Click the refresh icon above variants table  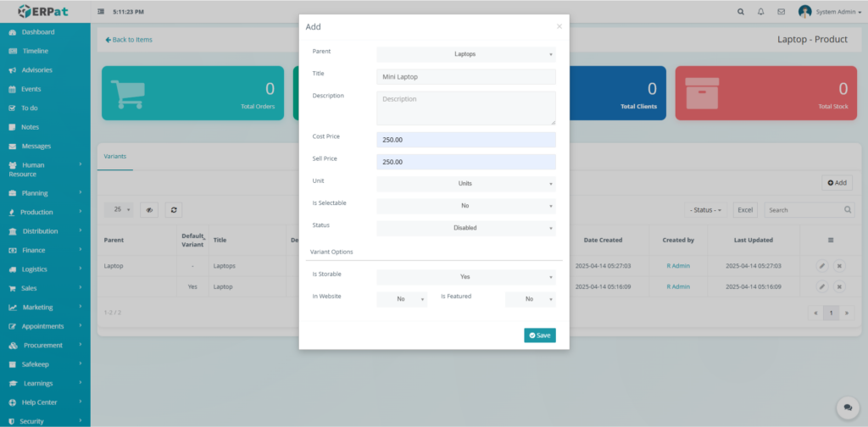[x=173, y=209]
